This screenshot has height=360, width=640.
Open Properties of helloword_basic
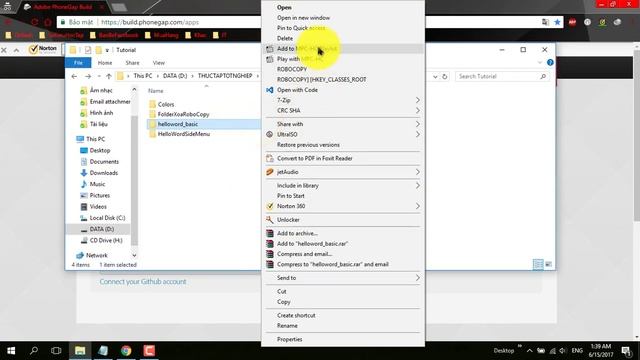(289, 339)
